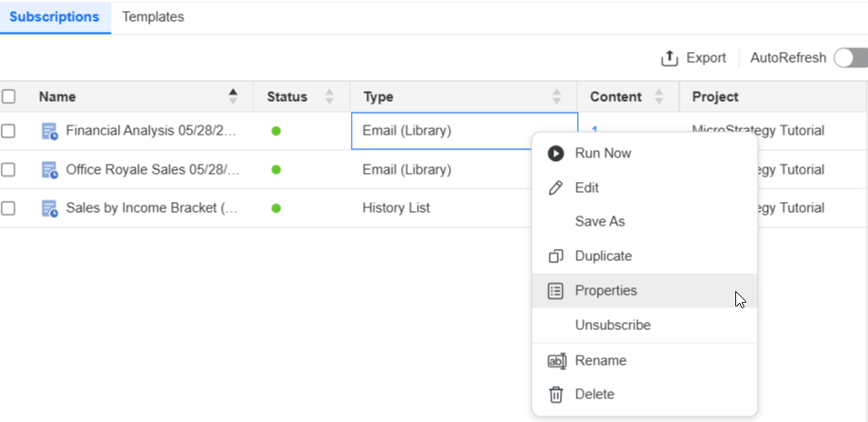Click the Rename text icon

[x=556, y=361]
